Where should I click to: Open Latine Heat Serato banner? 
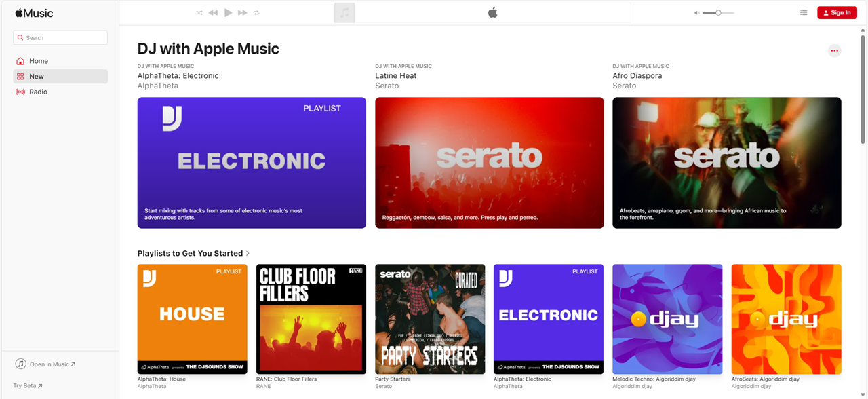click(x=489, y=163)
